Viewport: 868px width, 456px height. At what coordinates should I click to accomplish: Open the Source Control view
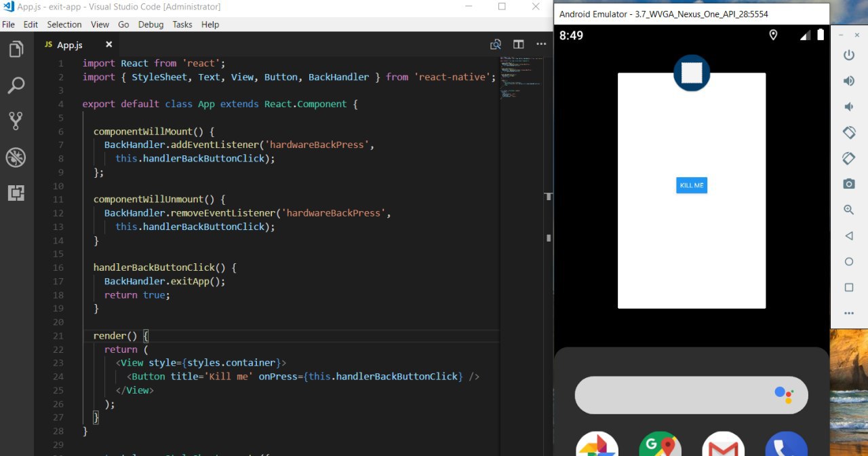point(16,121)
